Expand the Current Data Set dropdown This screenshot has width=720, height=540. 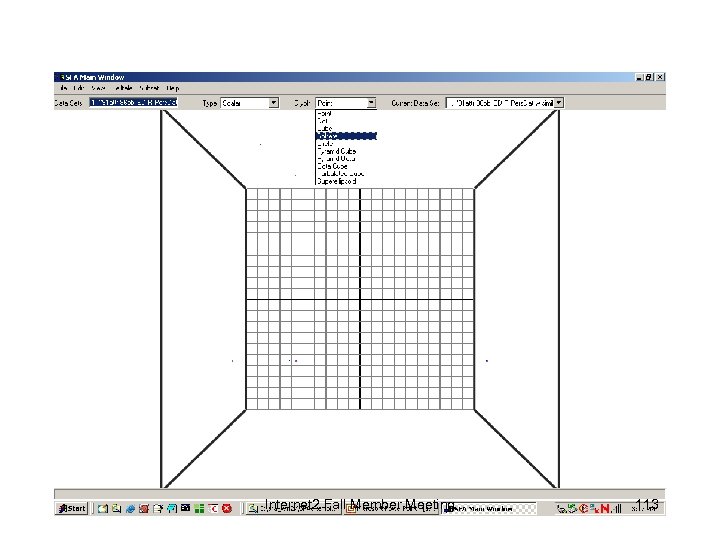pos(558,103)
